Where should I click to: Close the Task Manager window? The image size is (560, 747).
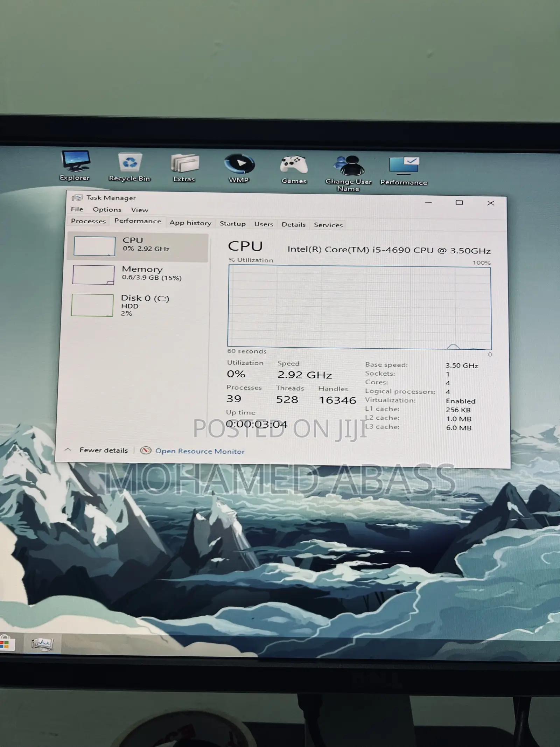[x=491, y=203]
